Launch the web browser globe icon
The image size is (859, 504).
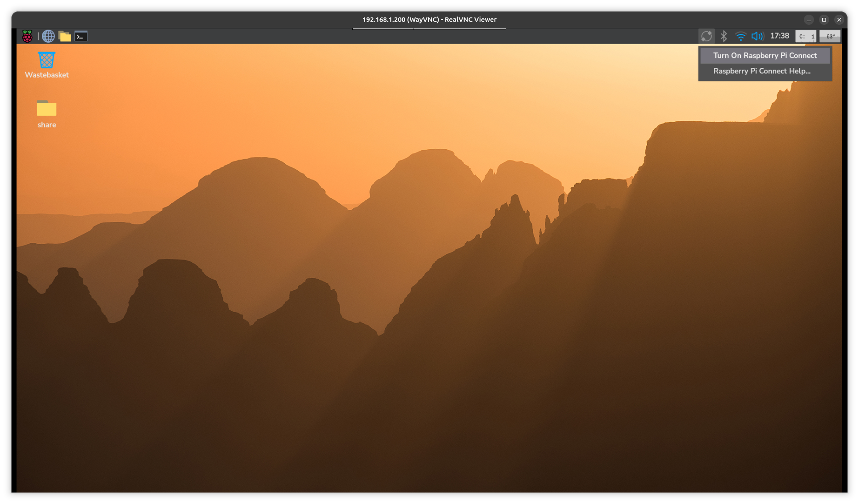[x=48, y=36]
